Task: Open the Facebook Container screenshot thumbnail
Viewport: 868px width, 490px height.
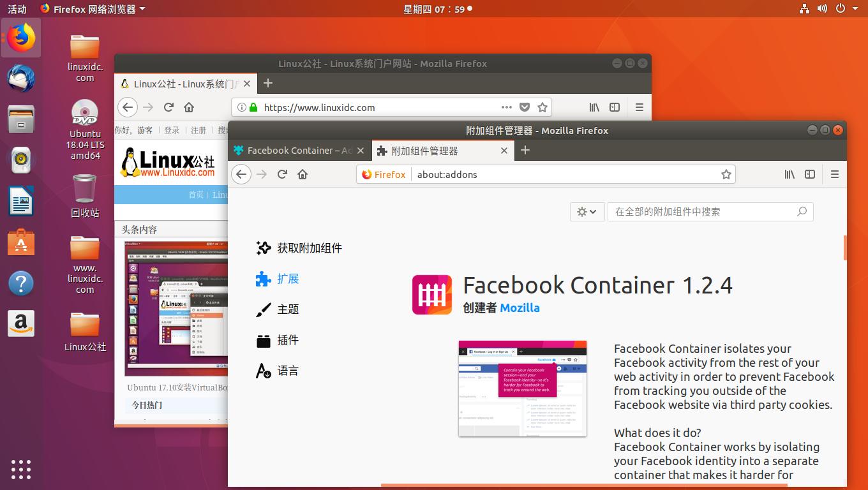Action: pyautogui.click(x=523, y=389)
